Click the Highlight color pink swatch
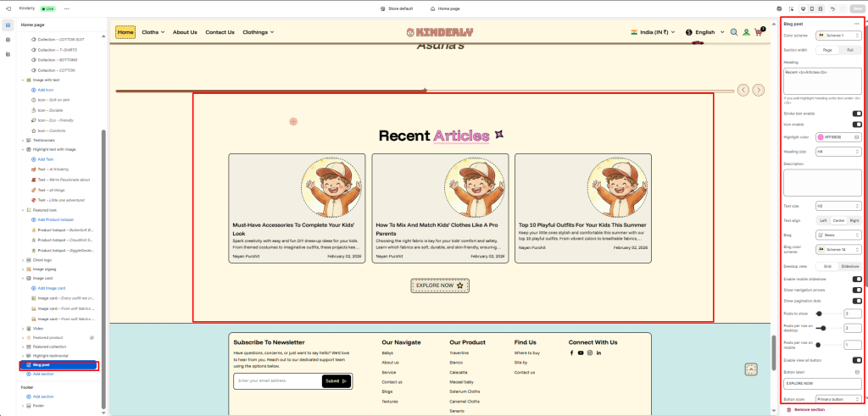868x416 pixels. (821, 136)
